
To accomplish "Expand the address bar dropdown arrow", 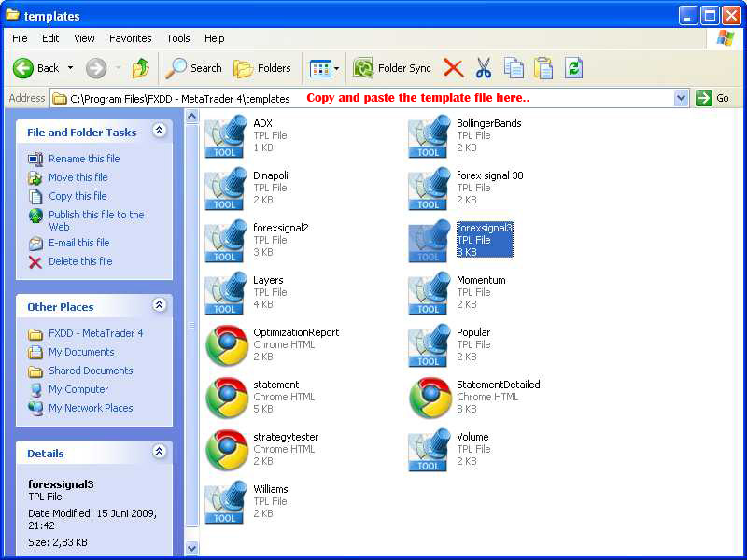I will point(681,98).
